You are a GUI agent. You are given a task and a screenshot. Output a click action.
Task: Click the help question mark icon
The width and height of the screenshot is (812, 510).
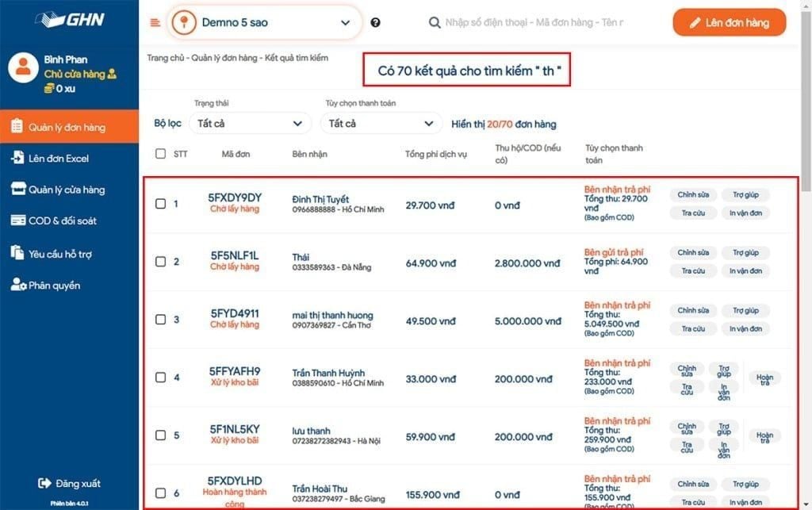coord(375,23)
